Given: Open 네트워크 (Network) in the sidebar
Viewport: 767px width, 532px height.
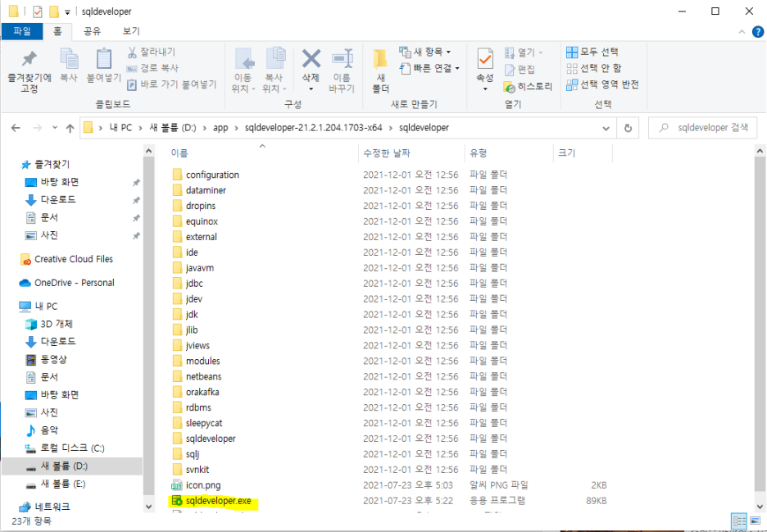Looking at the screenshot, I should click(x=45, y=507).
